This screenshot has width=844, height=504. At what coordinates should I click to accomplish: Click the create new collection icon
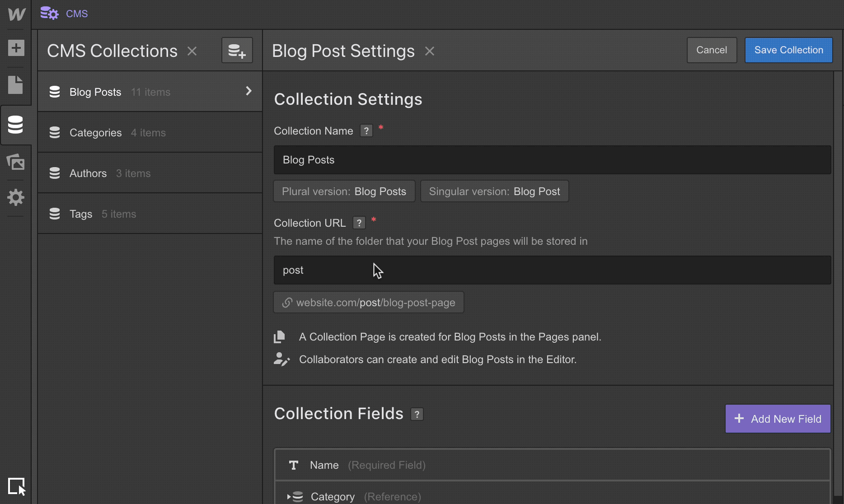pyautogui.click(x=237, y=50)
